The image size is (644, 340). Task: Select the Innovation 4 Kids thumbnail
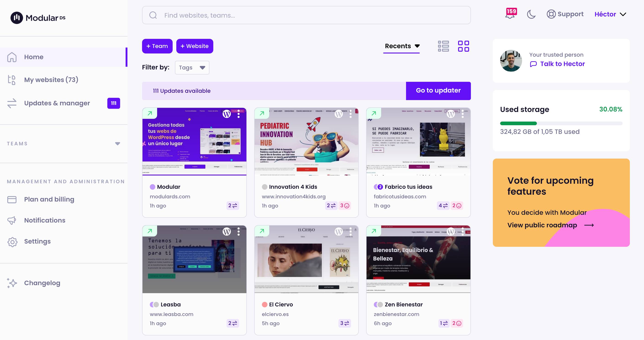coord(306,141)
